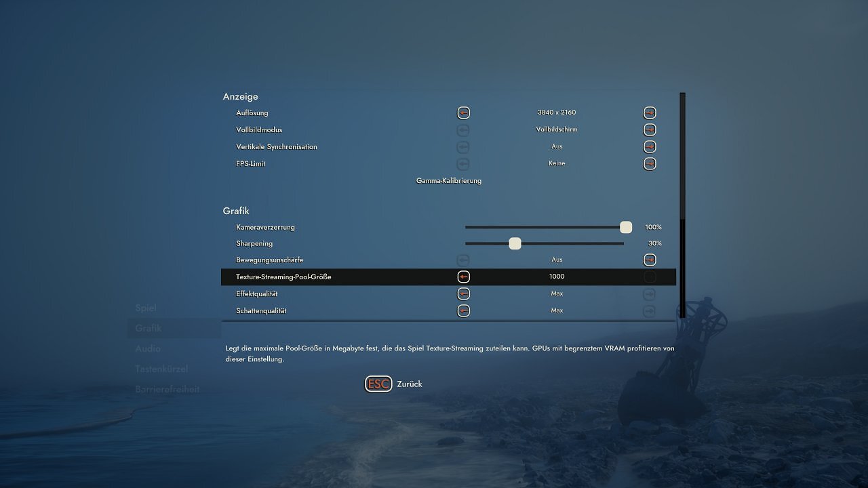The height and width of the screenshot is (488, 868).
Task: Click left arrow for Vertikale Synchronisation
Action: point(464,147)
